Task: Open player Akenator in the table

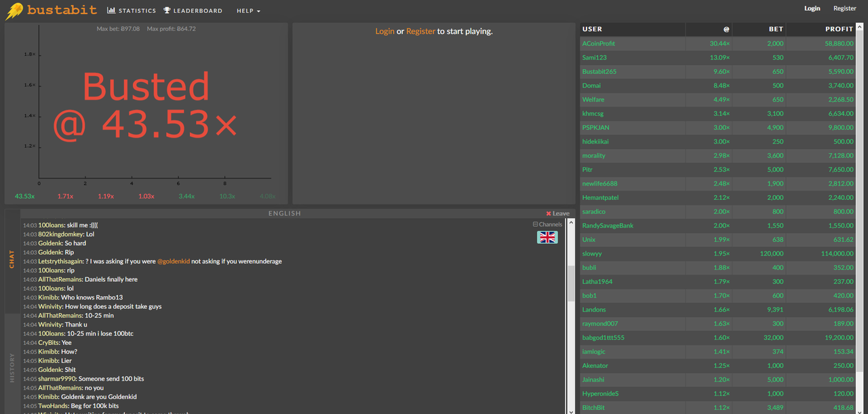Action: point(595,365)
